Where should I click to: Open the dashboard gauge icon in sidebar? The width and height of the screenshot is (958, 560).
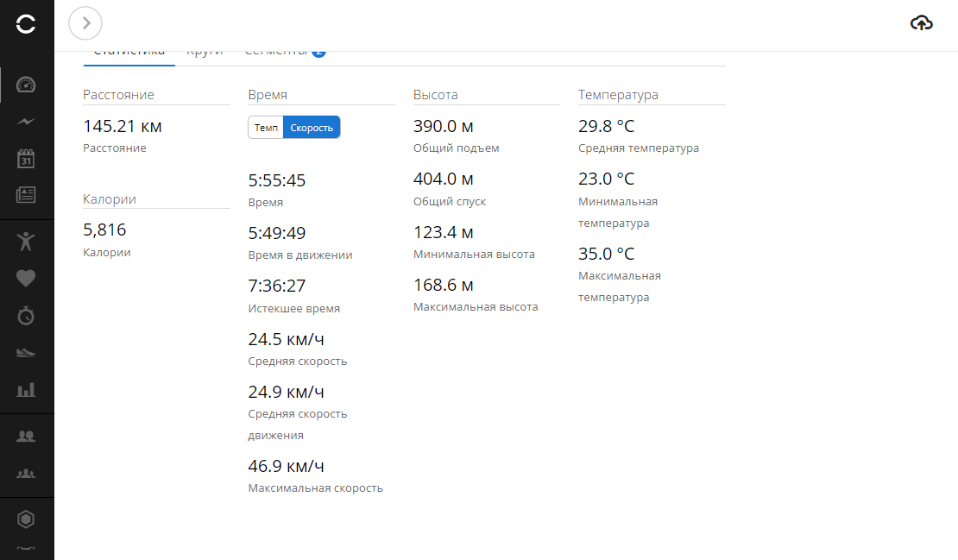[26, 85]
